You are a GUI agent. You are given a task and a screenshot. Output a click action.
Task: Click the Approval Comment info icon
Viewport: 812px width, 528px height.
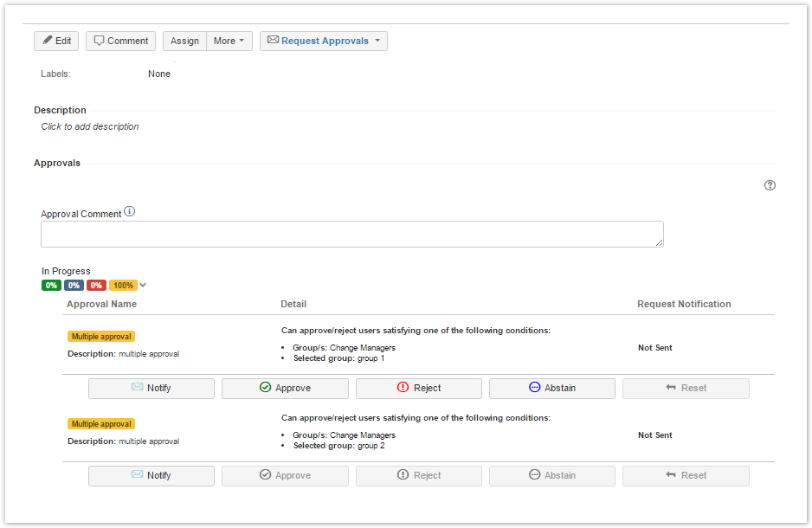[x=129, y=212]
